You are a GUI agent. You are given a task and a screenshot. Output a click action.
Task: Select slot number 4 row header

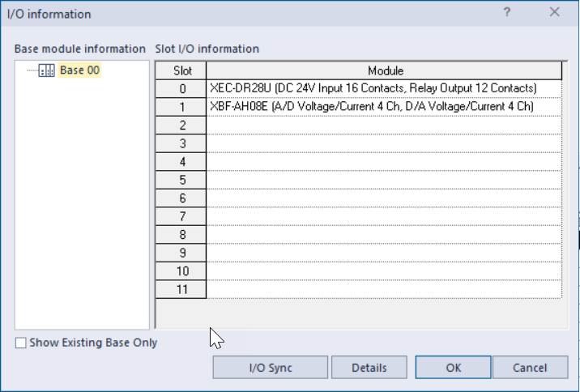(181, 162)
